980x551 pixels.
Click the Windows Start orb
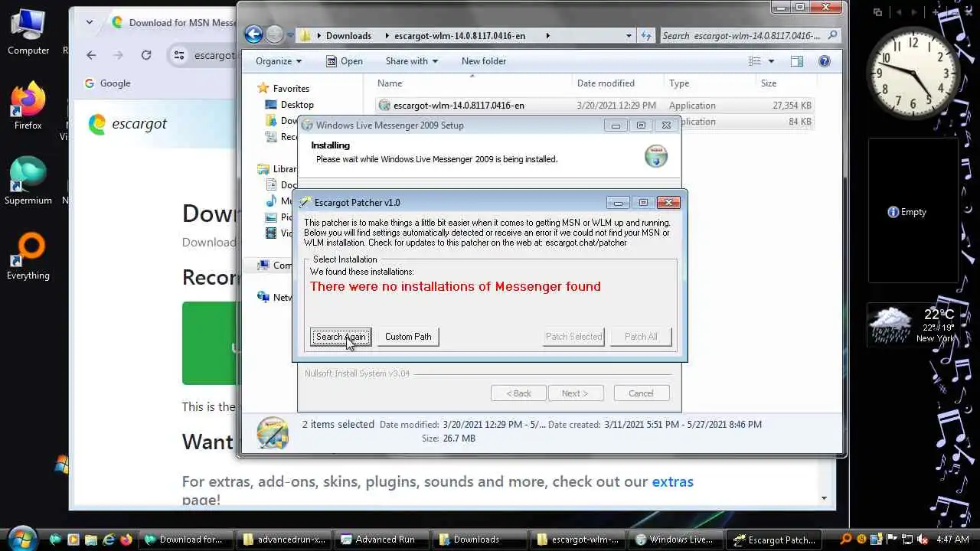pyautogui.click(x=22, y=538)
